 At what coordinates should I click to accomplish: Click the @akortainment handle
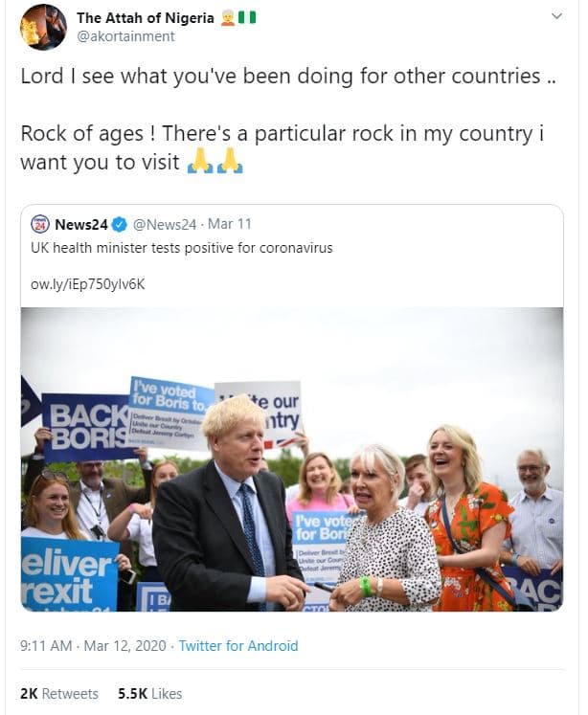(125, 36)
